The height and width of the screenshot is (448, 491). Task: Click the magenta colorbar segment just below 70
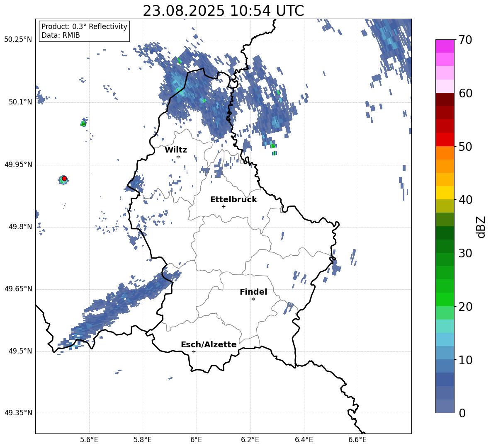click(x=445, y=46)
